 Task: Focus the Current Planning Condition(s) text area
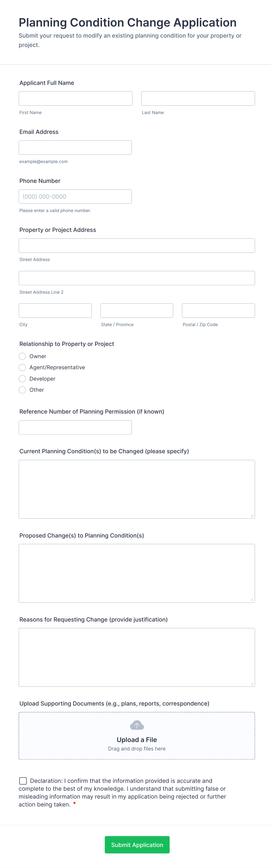click(137, 489)
